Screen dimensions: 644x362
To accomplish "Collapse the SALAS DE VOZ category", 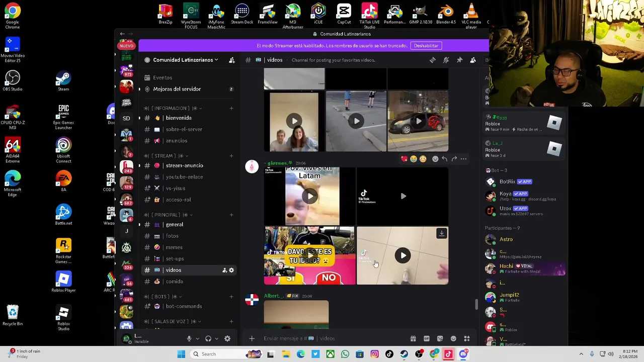I will pyautogui.click(x=173, y=321).
